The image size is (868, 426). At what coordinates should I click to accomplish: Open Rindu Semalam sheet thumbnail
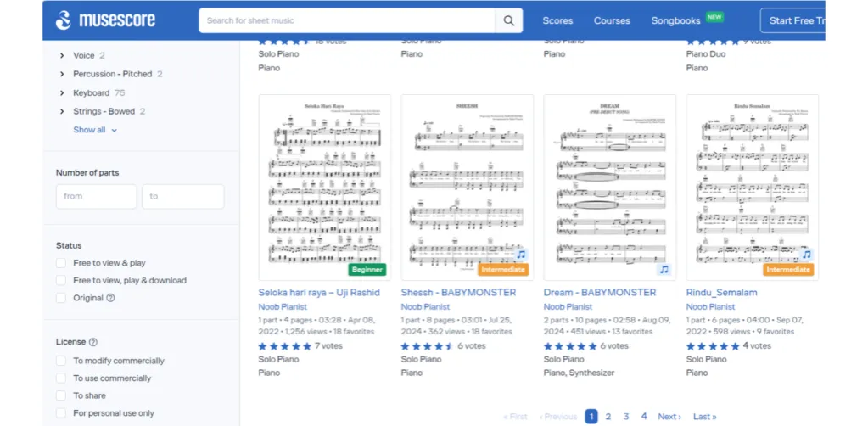[x=753, y=188]
